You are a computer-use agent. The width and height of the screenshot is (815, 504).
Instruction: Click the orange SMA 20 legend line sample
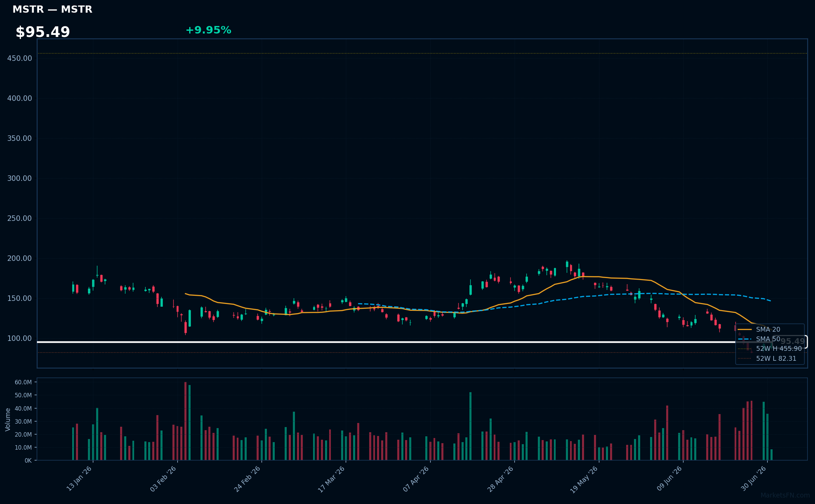pyautogui.click(x=745, y=330)
